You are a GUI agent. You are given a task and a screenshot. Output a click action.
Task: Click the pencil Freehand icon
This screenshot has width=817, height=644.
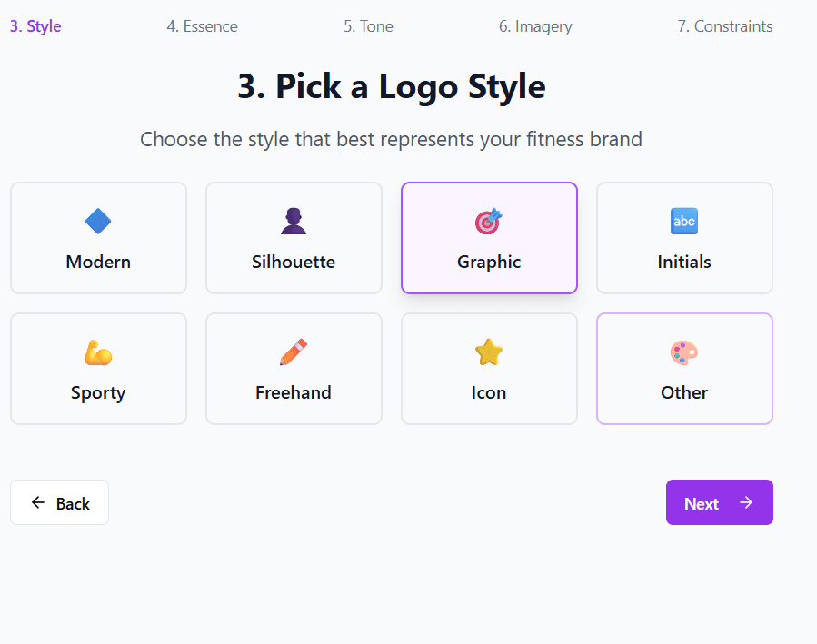294,352
